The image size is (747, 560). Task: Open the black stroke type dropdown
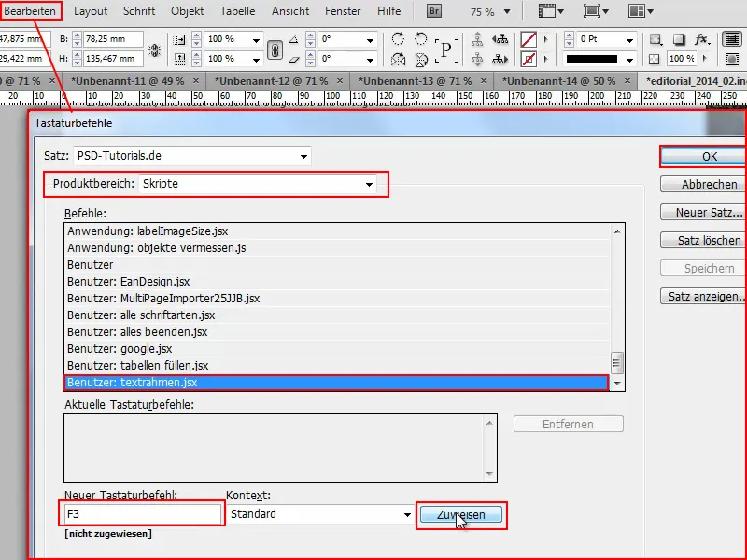point(629,60)
